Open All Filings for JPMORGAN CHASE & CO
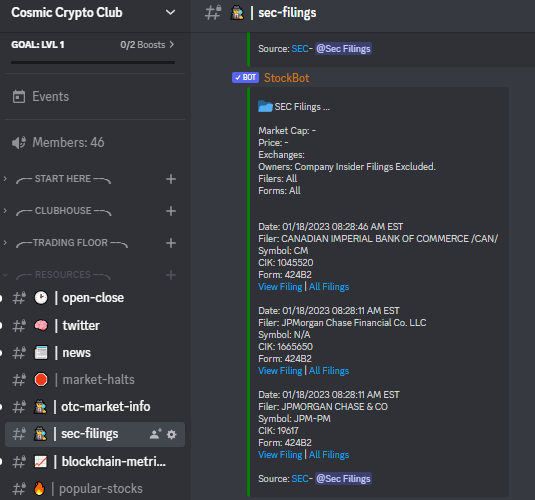Screen dimensions: 535x500 (329, 455)
